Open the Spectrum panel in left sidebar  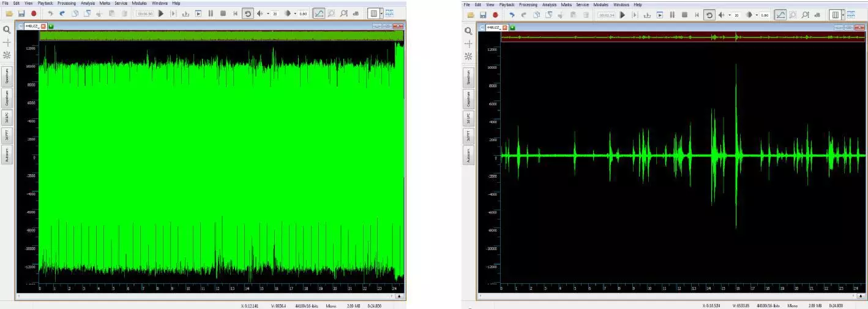7,77
